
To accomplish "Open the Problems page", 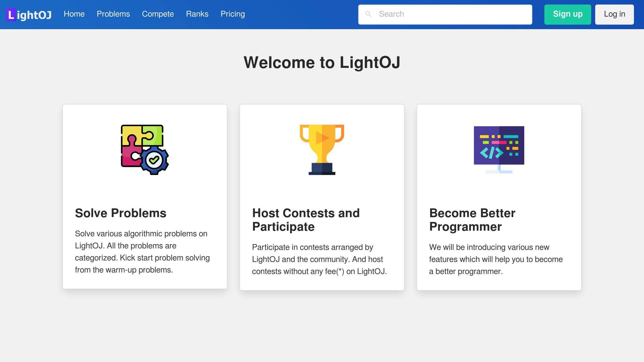I will tap(113, 14).
